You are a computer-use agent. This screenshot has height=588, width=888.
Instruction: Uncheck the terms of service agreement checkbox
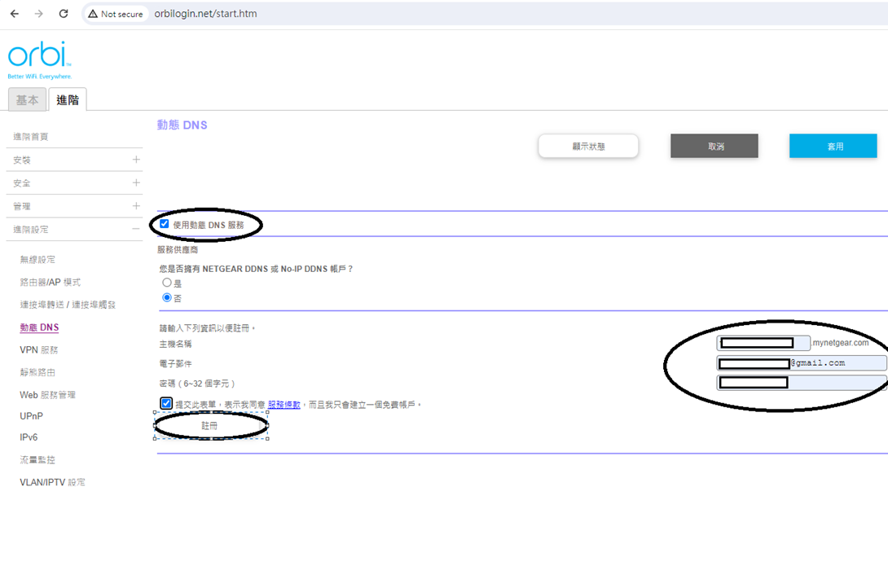[166, 403]
